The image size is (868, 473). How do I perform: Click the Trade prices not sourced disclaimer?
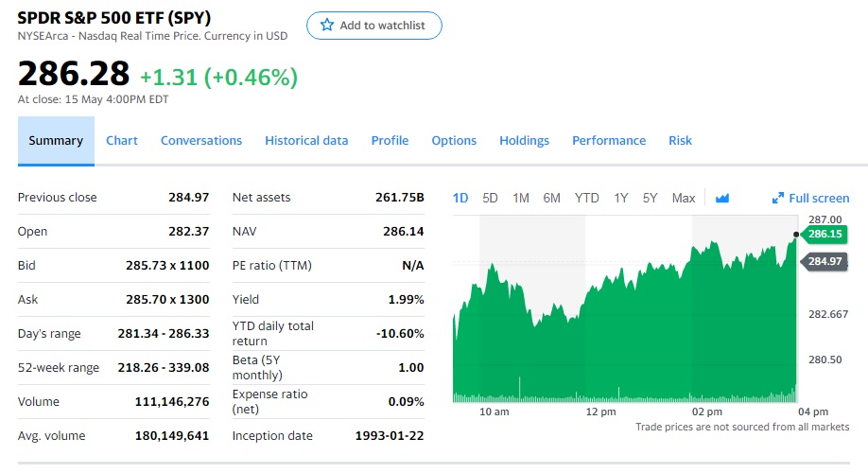coord(742,427)
